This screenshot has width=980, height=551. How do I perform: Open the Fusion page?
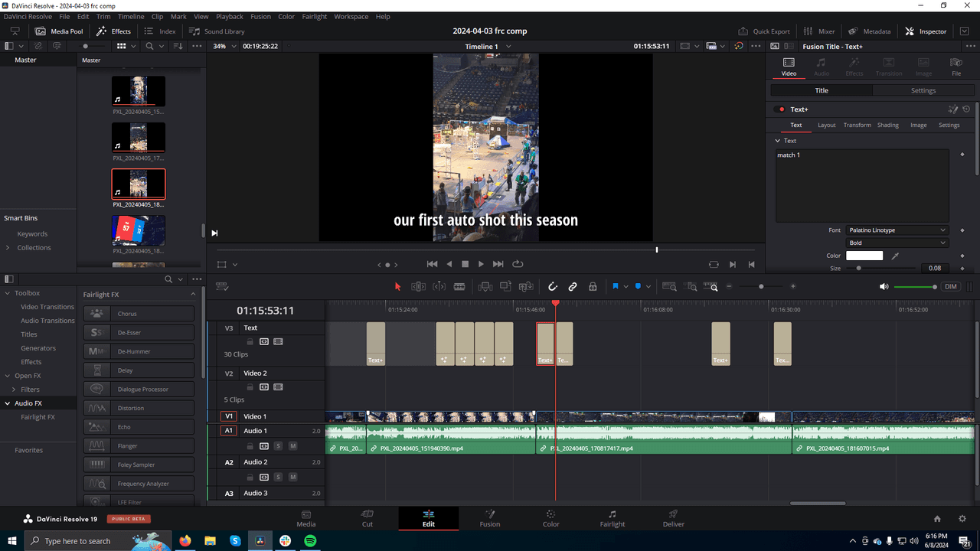click(490, 518)
